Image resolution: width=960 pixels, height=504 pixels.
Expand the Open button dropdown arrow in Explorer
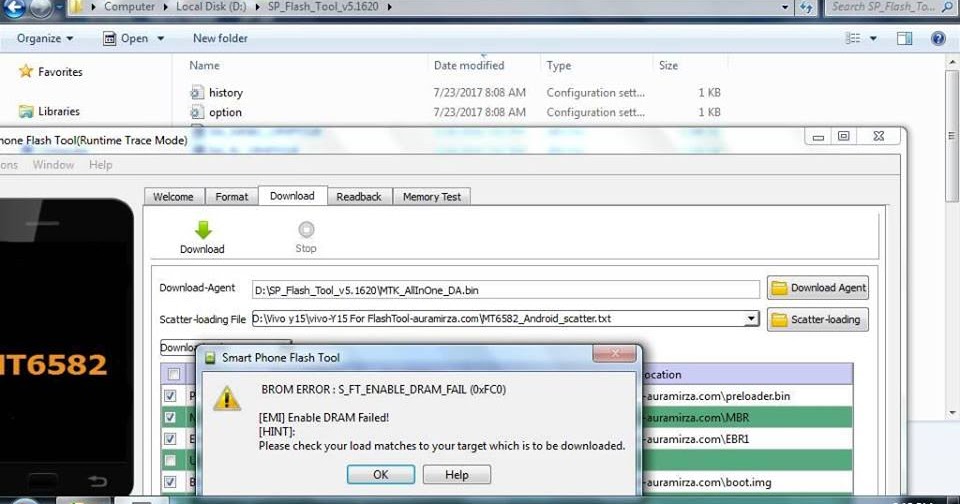click(160, 38)
